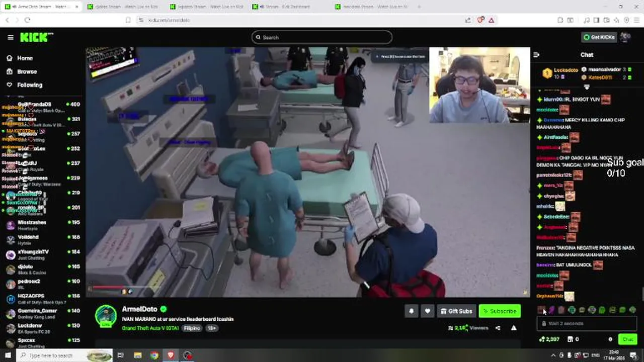
Task: Switch to second Kick stream tab
Action: pyautogui.click(x=123, y=7)
